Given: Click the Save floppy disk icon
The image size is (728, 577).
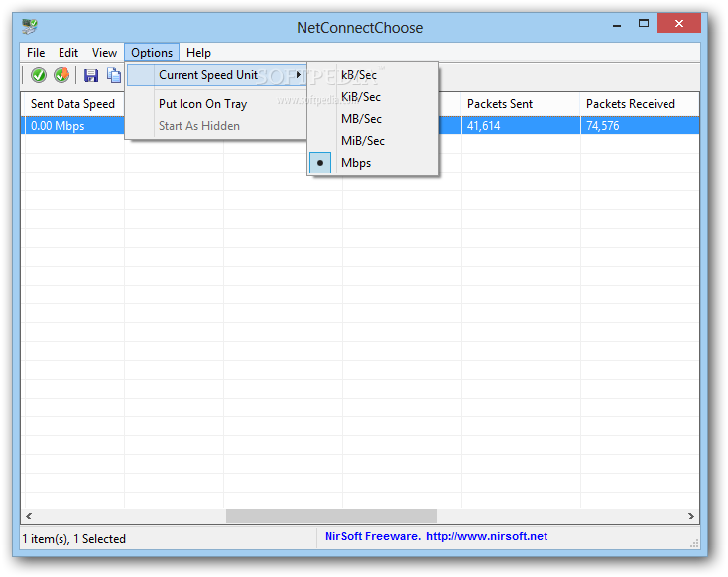Looking at the screenshot, I should [x=91, y=75].
